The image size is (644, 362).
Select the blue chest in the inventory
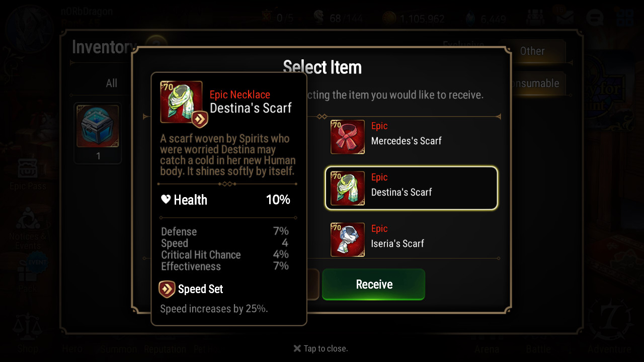click(98, 127)
